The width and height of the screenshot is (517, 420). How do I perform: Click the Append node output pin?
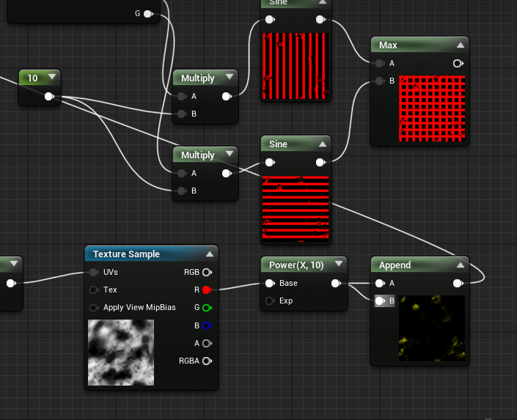[458, 283]
